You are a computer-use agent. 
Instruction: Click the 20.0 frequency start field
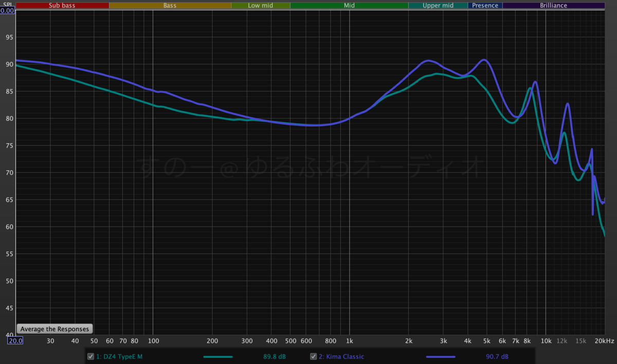click(x=15, y=340)
